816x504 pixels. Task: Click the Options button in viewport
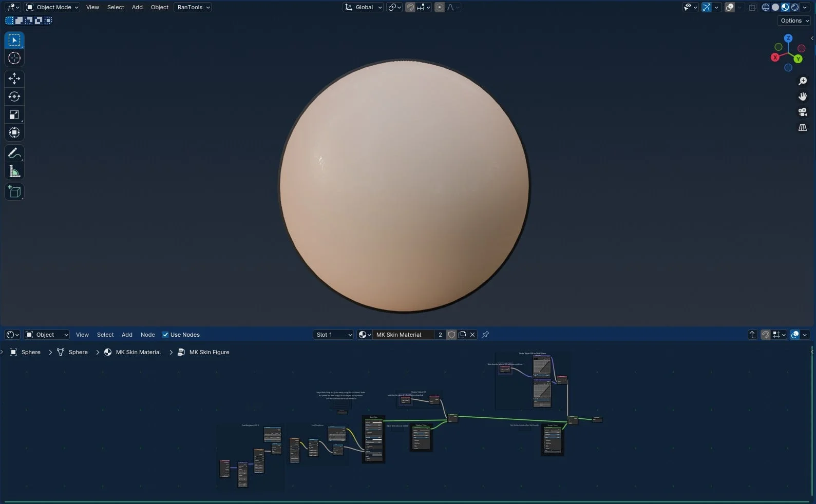point(794,21)
